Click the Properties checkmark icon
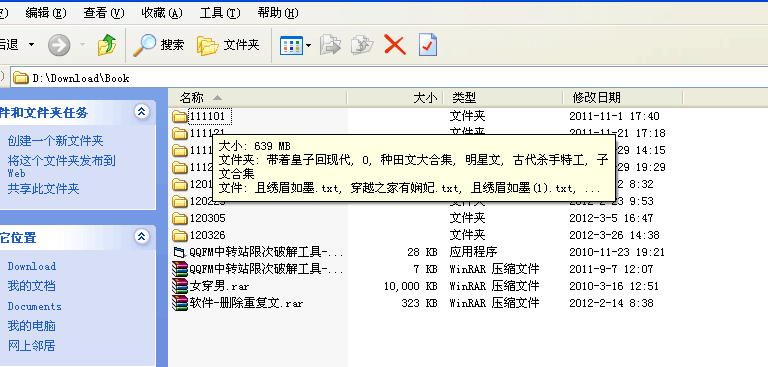Viewport: 768px width, 367px height. point(428,45)
